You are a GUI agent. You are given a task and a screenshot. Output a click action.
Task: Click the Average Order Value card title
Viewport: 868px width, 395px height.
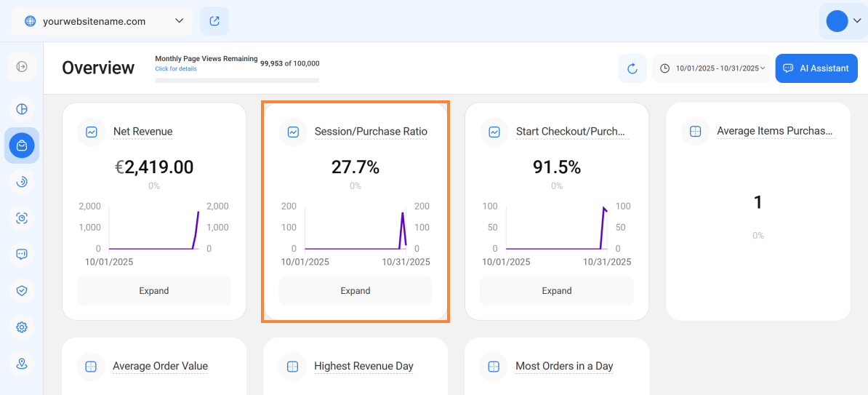pyautogui.click(x=160, y=367)
